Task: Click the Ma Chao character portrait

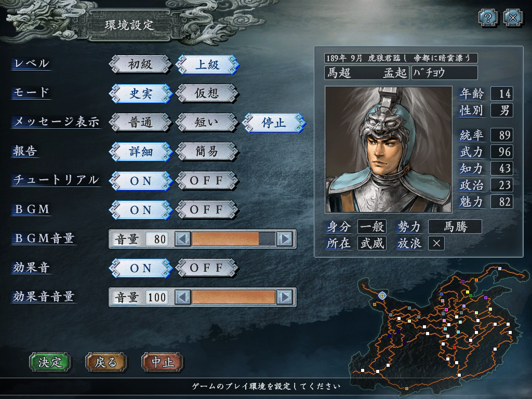Action: click(x=389, y=149)
